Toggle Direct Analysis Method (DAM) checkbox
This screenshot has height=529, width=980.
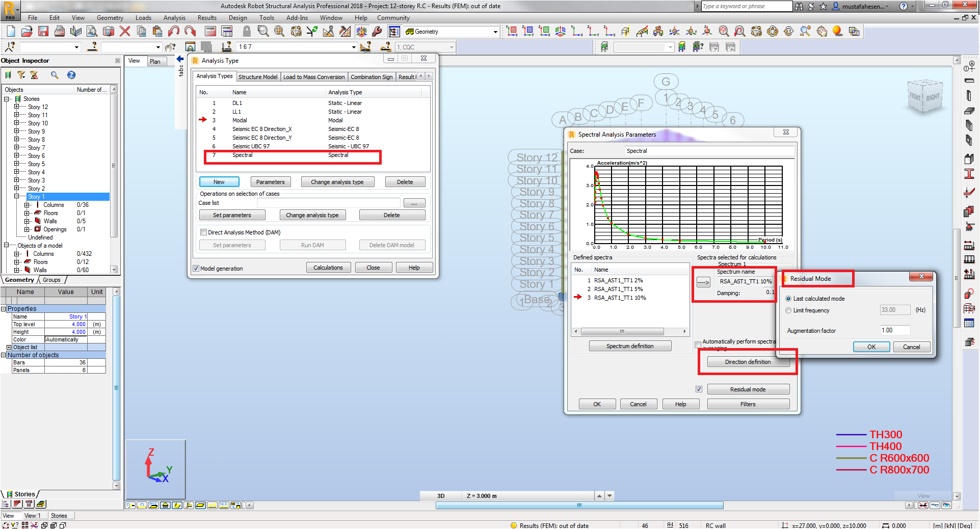(x=203, y=232)
